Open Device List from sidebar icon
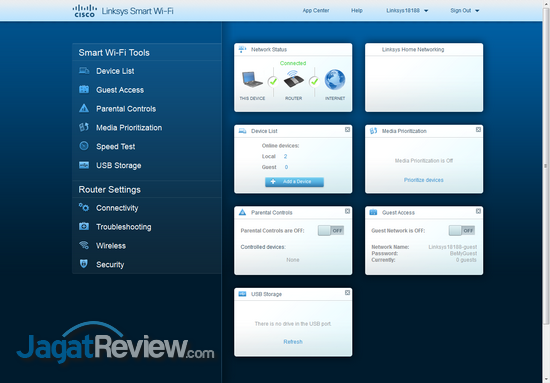 coord(84,71)
